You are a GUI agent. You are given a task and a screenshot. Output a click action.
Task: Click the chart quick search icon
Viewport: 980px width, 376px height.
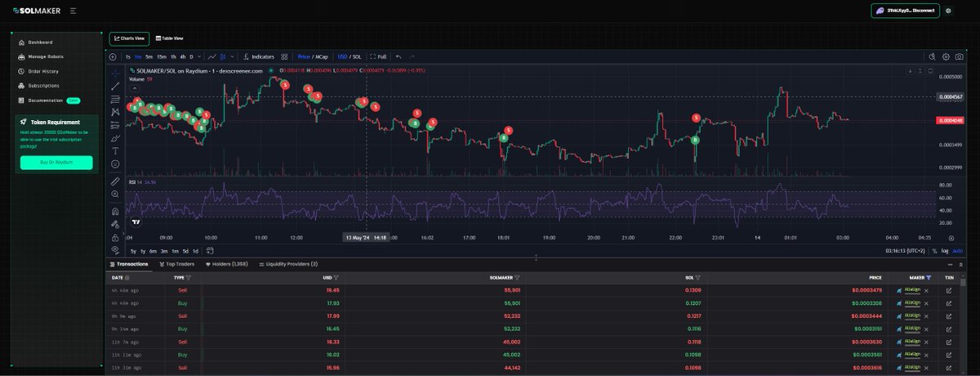pyautogui.click(x=932, y=57)
